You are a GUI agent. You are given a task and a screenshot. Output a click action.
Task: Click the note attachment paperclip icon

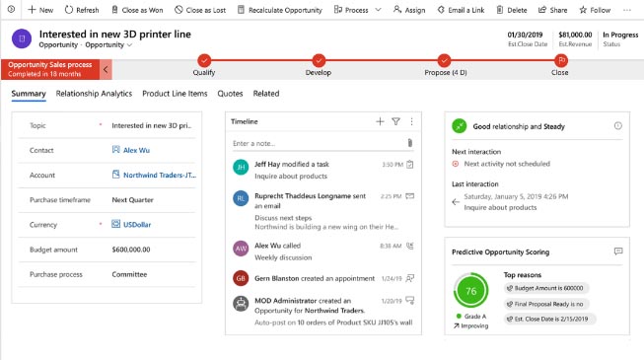(410, 143)
